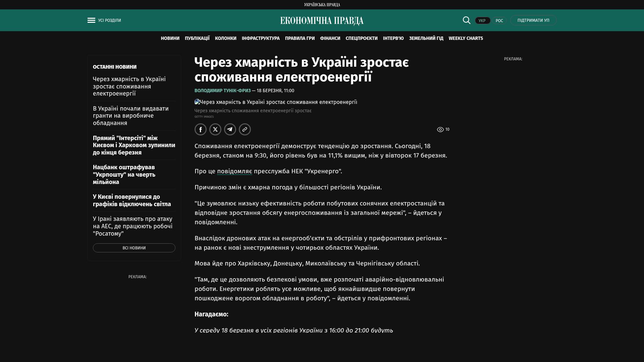Click the Українська правда top logo
Screen dimensions: 644x362
coord(322,5)
